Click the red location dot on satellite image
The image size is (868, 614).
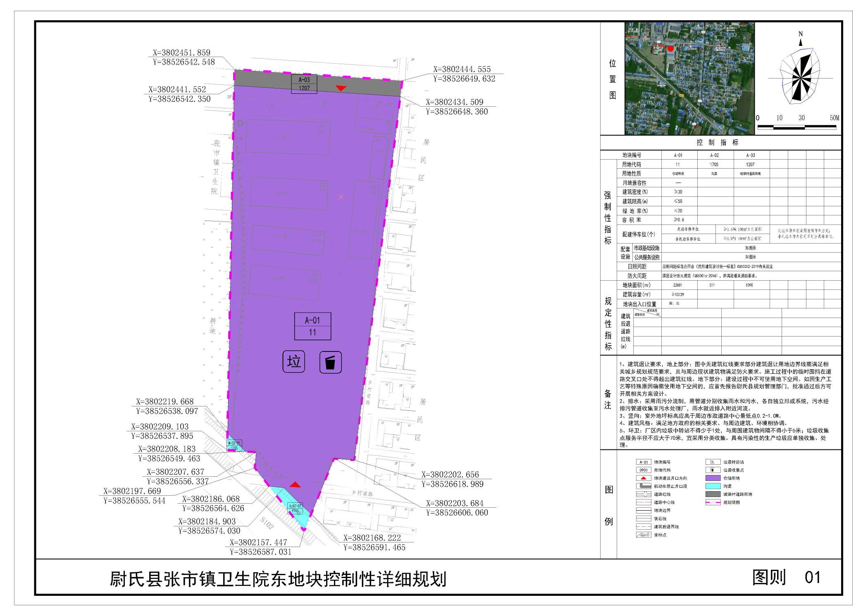[x=670, y=48]
